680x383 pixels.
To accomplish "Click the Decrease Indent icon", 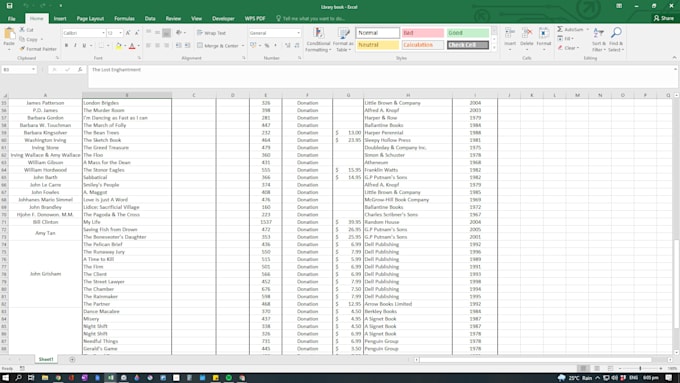I will [178, 46].
